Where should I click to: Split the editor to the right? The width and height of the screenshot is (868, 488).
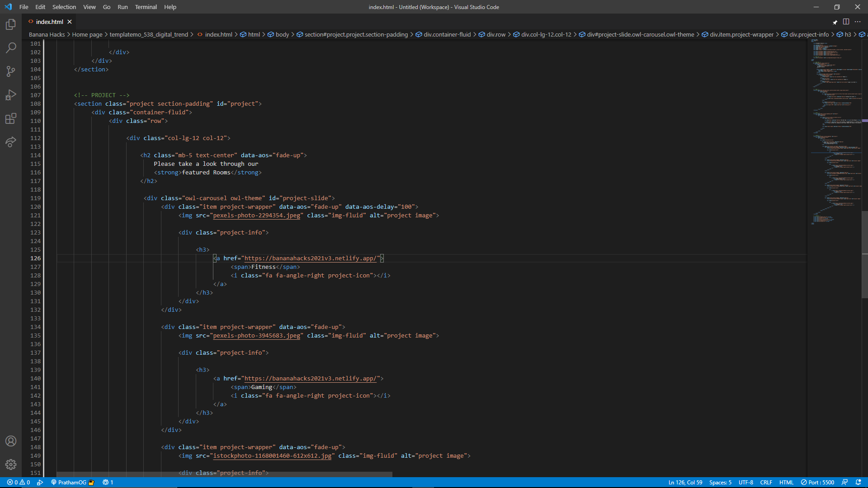click(x=846, y=22)
